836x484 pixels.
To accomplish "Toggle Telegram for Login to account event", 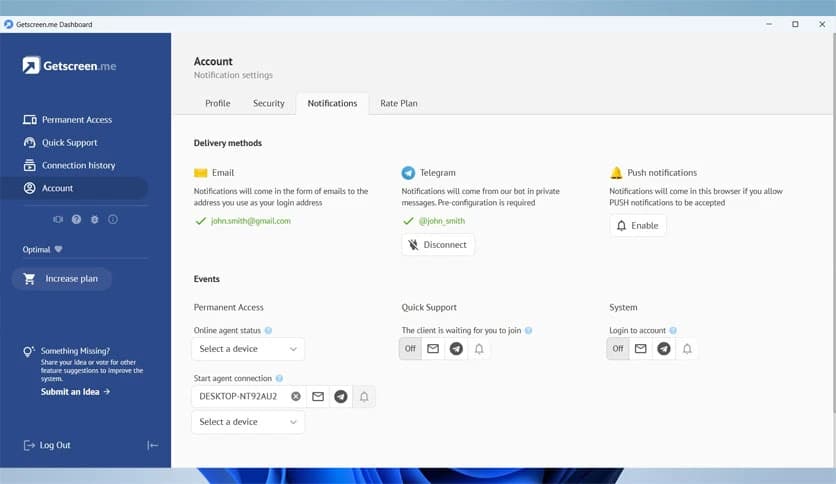I will pos(663,349).
